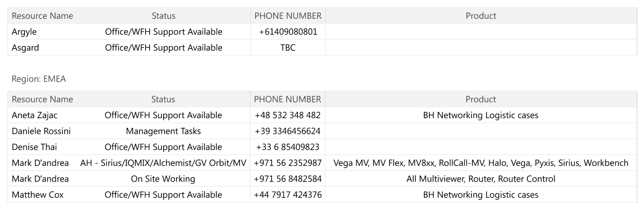This screenshot has width=644, height=210.
Task: Click the Management Tasks status cell
Action: point(164,131)
